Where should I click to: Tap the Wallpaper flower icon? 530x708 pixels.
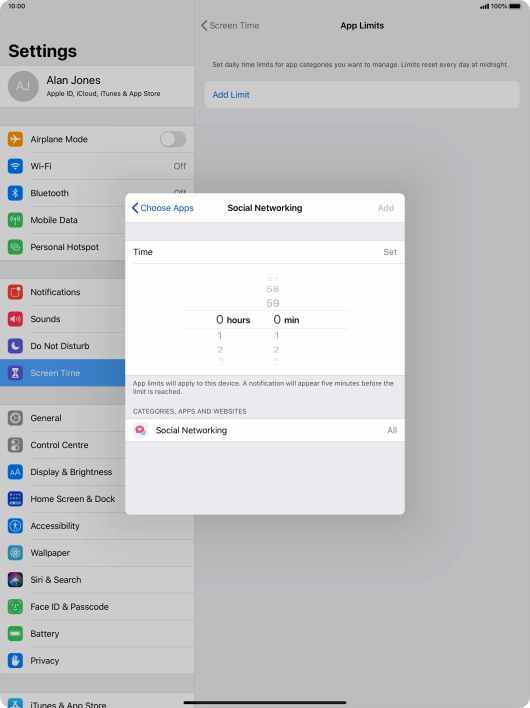[15, 553]
